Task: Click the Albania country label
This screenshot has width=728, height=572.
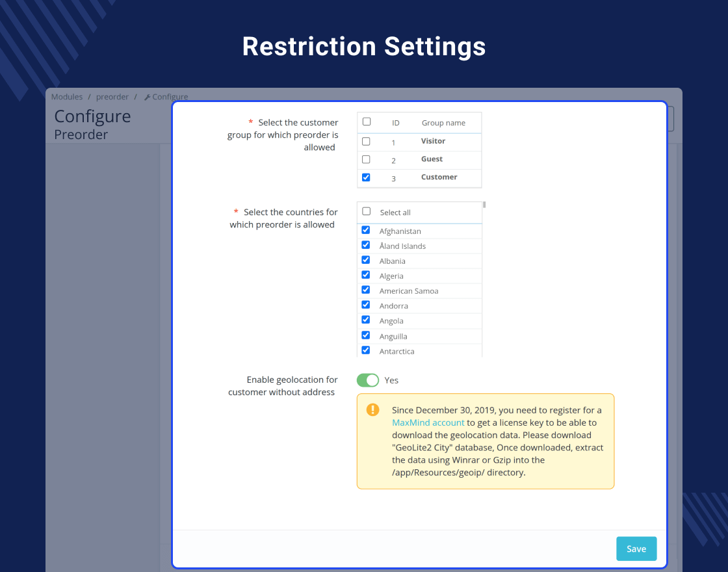Action: (393, 261)
